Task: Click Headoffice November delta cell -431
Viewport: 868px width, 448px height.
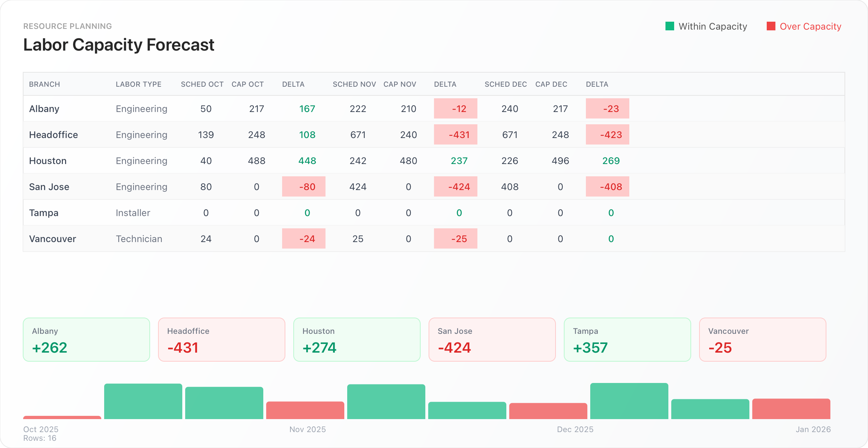Action: coord(456,134)
